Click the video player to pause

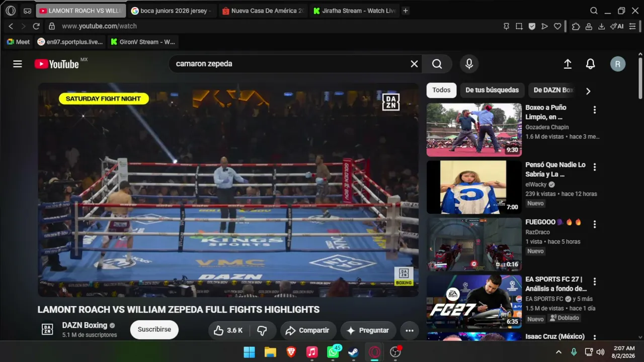click(228, 190)
